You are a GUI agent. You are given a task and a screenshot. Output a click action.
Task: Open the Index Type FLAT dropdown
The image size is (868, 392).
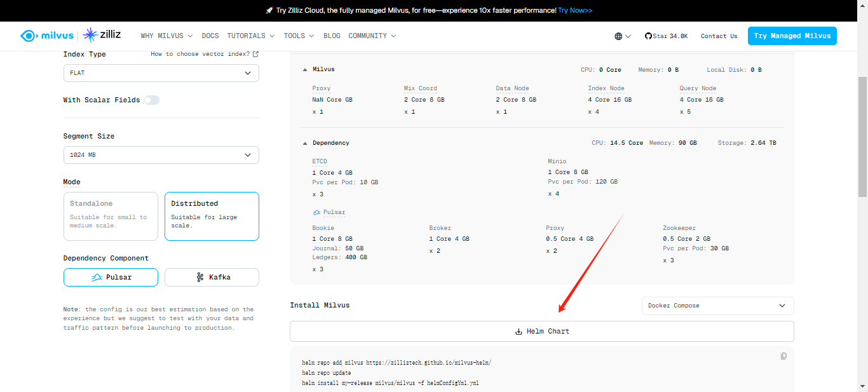(161, 73)
